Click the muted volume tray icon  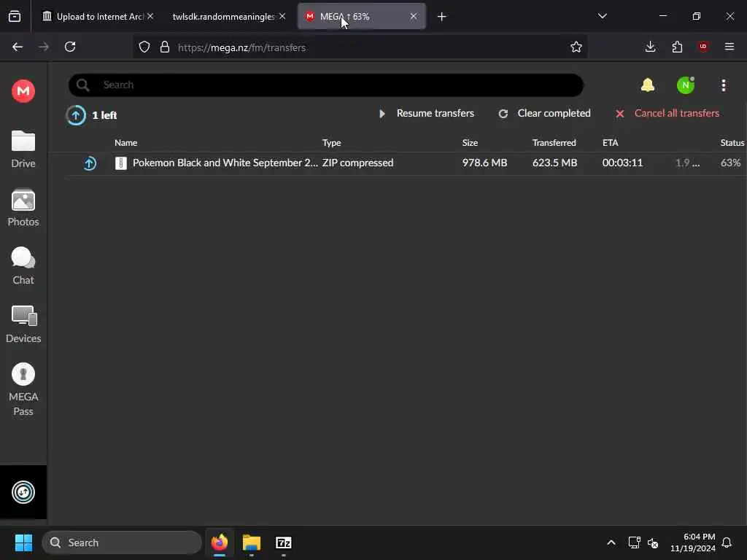click(x=653, y=542)
